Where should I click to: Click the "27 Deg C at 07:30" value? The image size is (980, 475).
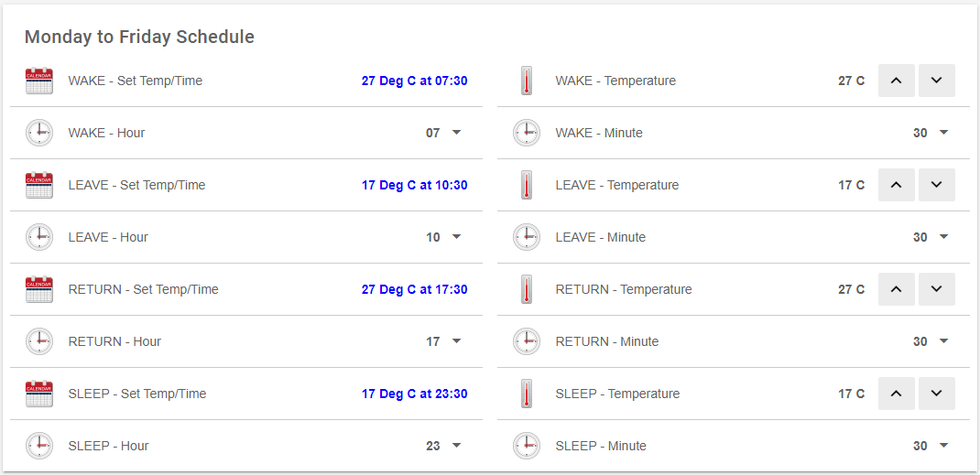tap(414, 81)
